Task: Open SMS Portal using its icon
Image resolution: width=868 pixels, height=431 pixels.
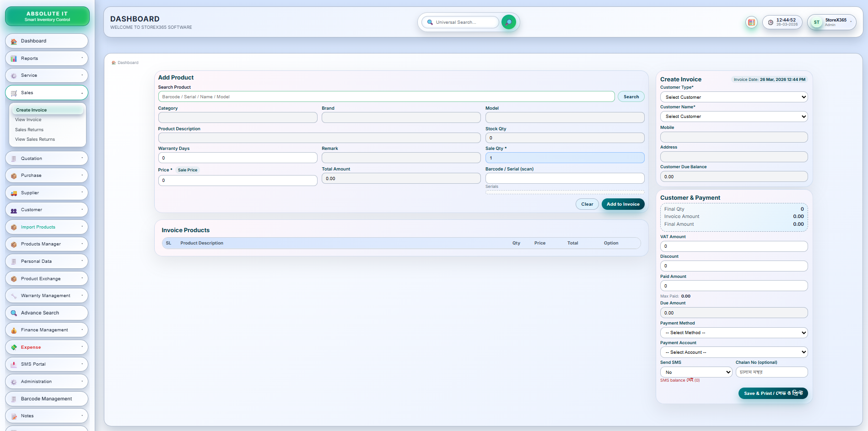Action: [x=13, y=364]
